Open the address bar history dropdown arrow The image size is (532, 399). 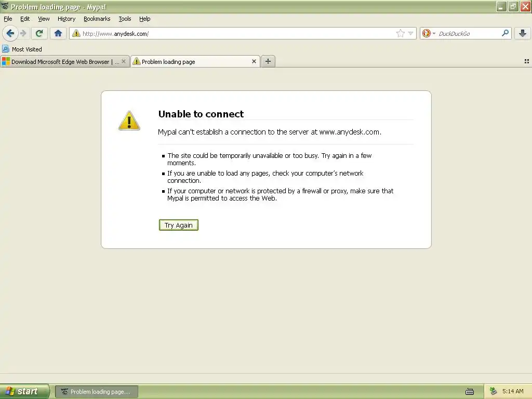410,33
